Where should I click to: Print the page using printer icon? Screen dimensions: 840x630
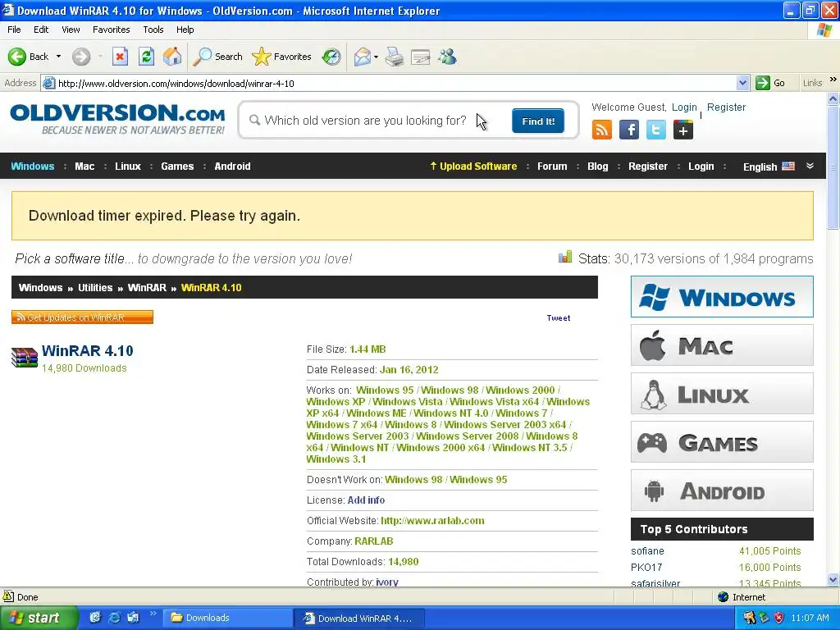click(x=395, y=57)
